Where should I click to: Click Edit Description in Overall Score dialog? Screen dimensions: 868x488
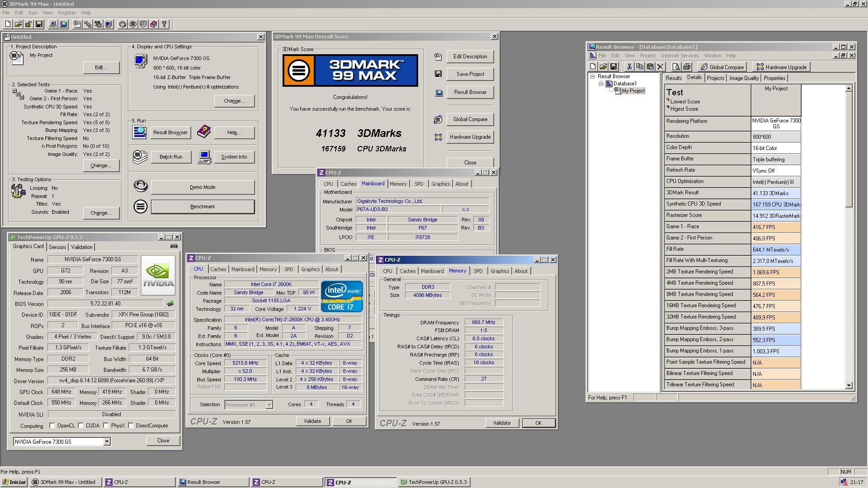pyautogui.click(x=470, y=56)
